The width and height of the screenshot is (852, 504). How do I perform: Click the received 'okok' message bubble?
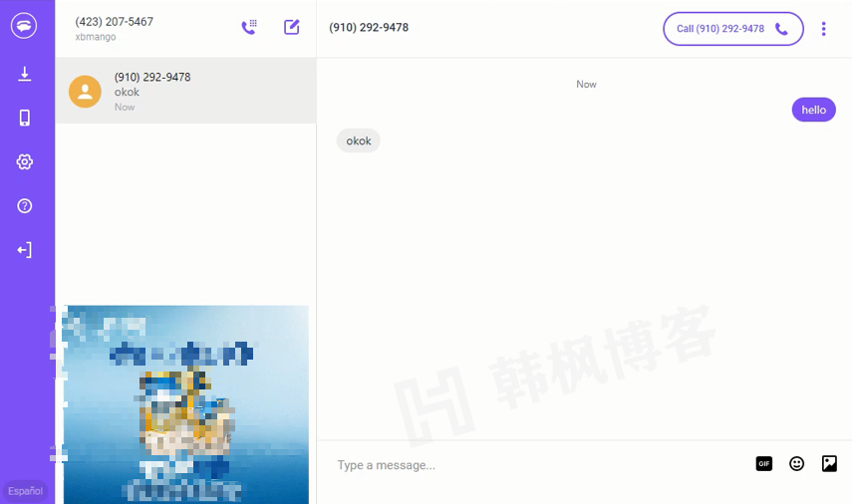[358, 140]
